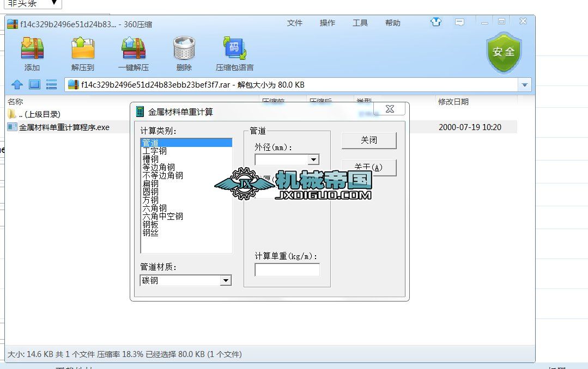Expand the archive path dropdown arrow
588x369 pixels.
[x=525, y=85]
